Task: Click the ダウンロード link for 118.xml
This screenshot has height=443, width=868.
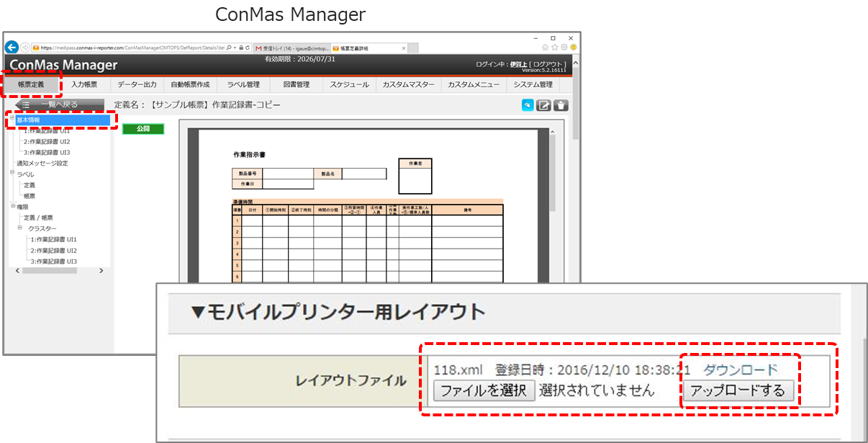Action: coord(740,370)
